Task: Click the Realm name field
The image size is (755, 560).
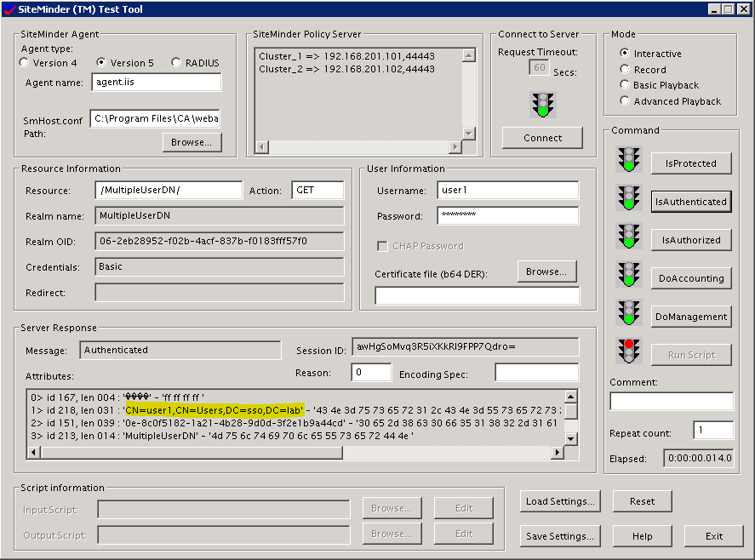Action: (x=220, y=215)
